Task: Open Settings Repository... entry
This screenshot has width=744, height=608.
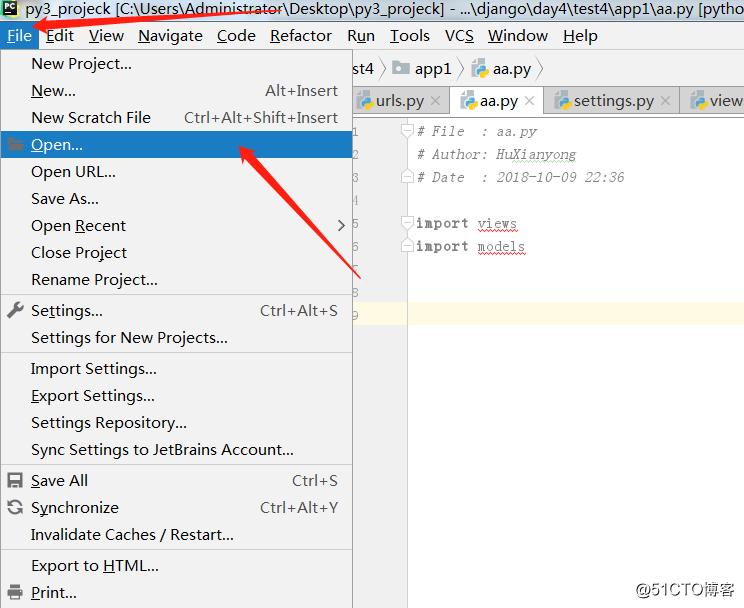Action: [177, 423]
